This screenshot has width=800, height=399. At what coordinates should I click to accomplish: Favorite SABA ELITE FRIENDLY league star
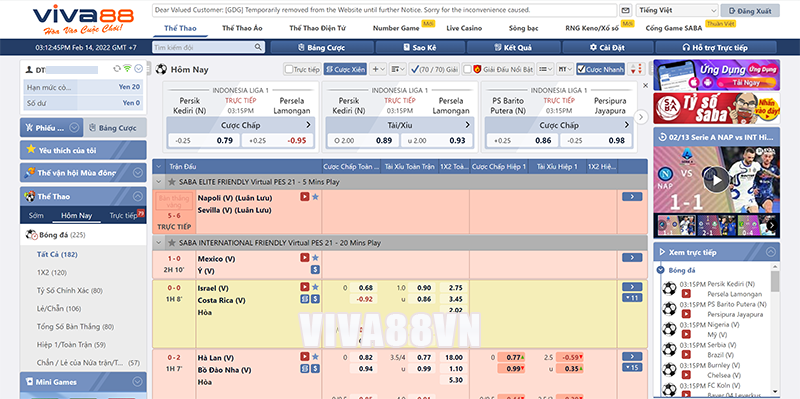[x=172, y=182]
